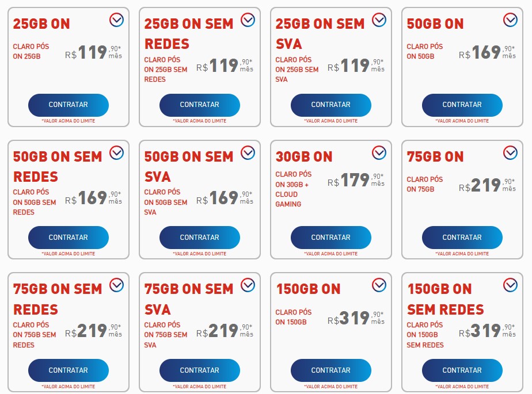Expand 75GB ON SEM SVA plan chevron
The width and height of the screenshot is (532, 394).
[x=248, y=285]
